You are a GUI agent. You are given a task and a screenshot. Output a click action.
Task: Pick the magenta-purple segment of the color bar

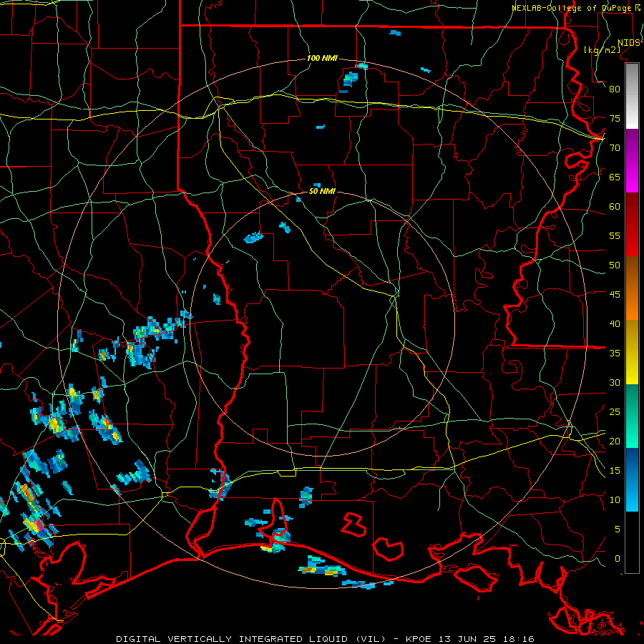click(x=632, y=160)
